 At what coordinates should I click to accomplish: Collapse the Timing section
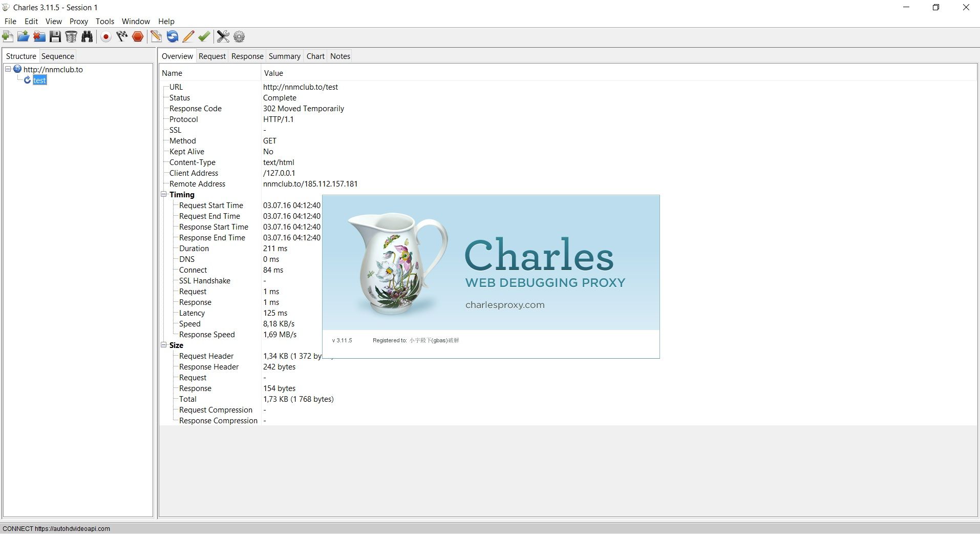point(164,194)
